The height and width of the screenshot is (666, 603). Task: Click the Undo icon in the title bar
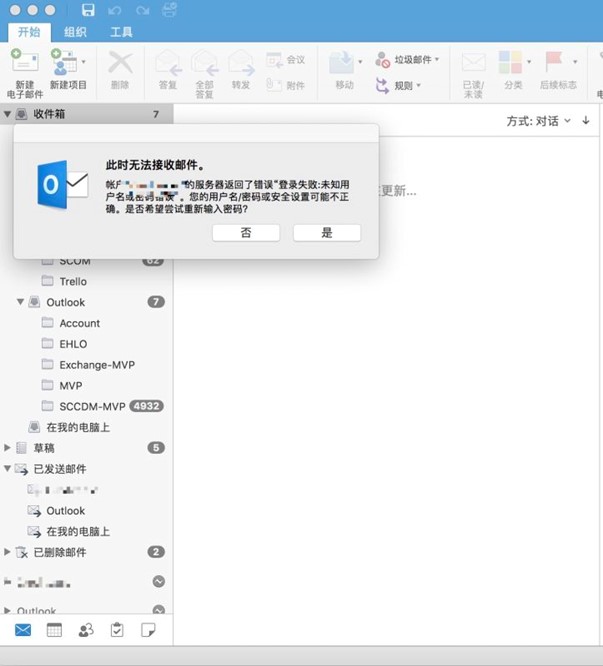[115, 10]
